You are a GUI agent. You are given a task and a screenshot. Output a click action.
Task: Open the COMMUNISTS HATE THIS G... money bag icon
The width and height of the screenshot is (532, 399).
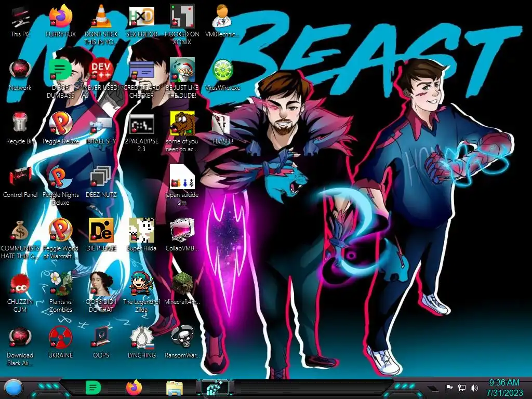(20, 240)
